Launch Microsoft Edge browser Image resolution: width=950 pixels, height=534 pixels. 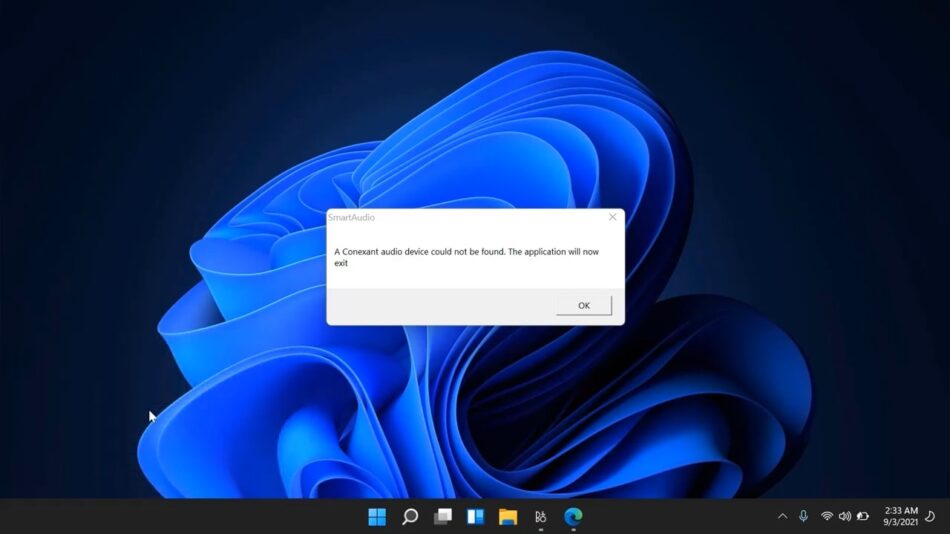pos(573,516)
